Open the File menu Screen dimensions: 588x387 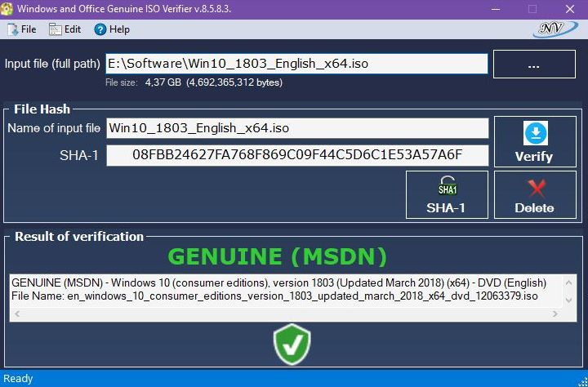(22, 29)
